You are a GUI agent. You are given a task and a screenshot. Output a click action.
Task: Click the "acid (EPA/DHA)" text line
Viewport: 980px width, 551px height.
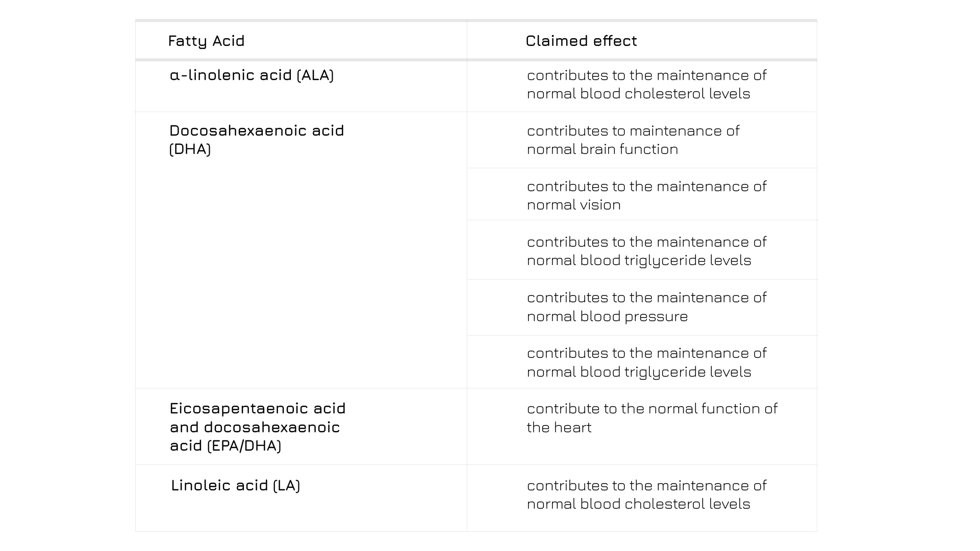[x=225, y=445]
